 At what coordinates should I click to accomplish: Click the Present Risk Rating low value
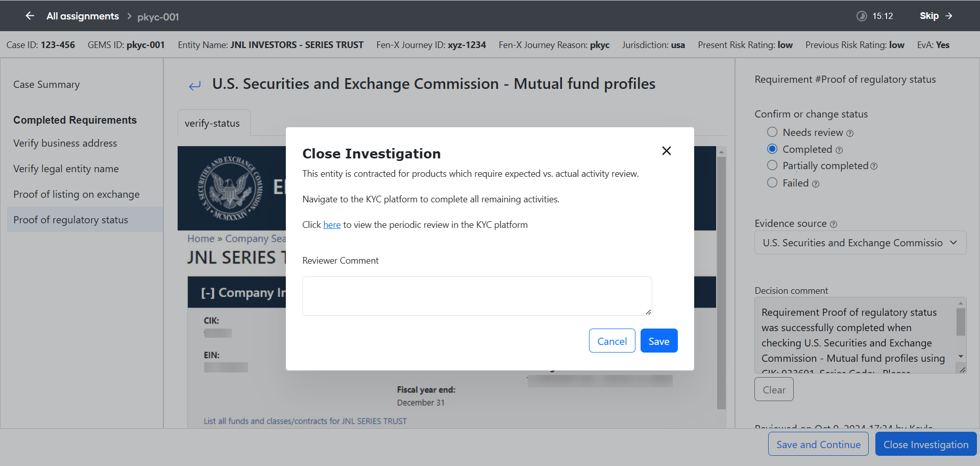[785, 45]
